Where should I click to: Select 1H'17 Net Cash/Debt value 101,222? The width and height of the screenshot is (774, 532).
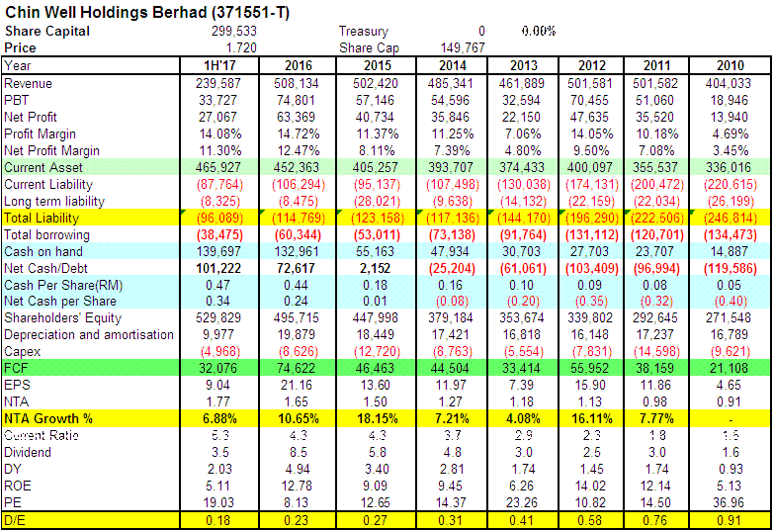218,268
